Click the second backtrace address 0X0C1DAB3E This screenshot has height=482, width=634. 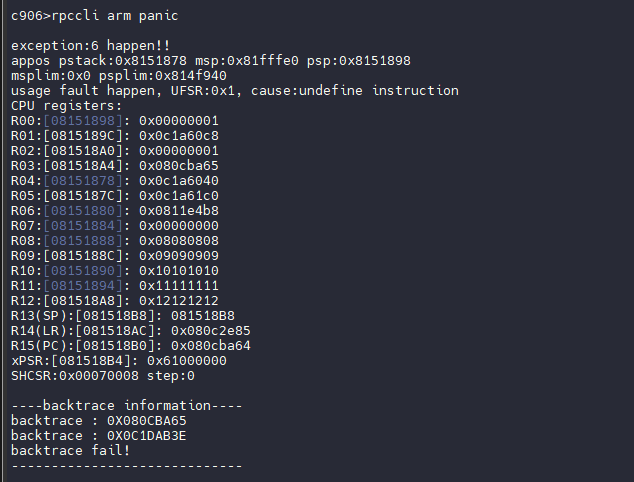coord(147,436)
